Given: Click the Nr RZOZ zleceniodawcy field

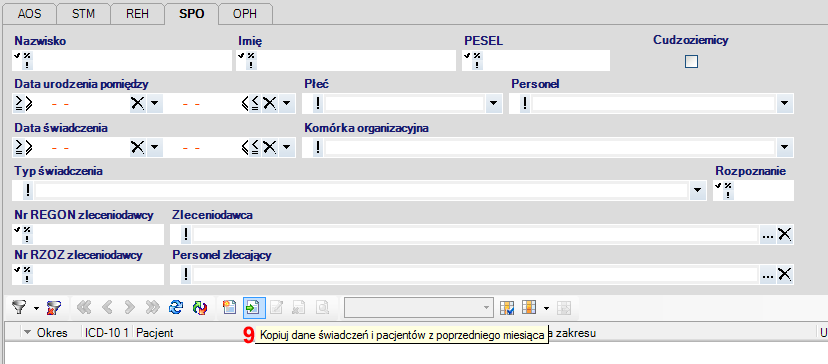Looking at the screenshot, I should pyautogui.click(x=88, y=274).
